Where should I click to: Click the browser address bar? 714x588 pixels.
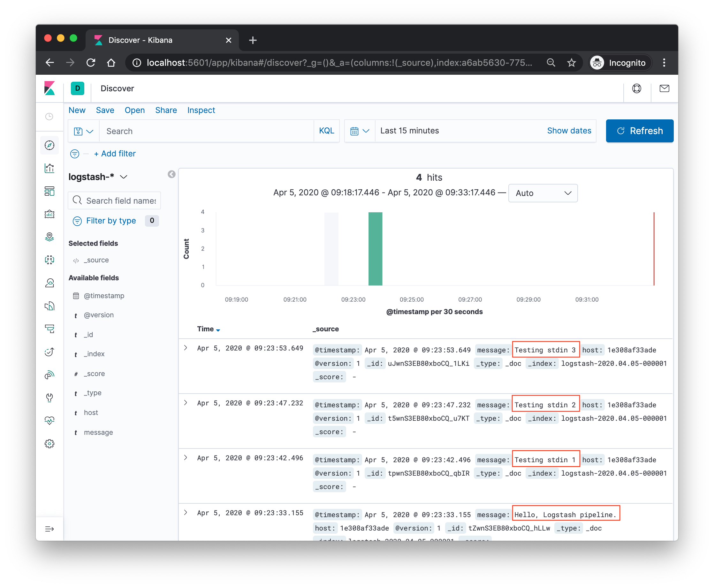click(x=339, y=63)
